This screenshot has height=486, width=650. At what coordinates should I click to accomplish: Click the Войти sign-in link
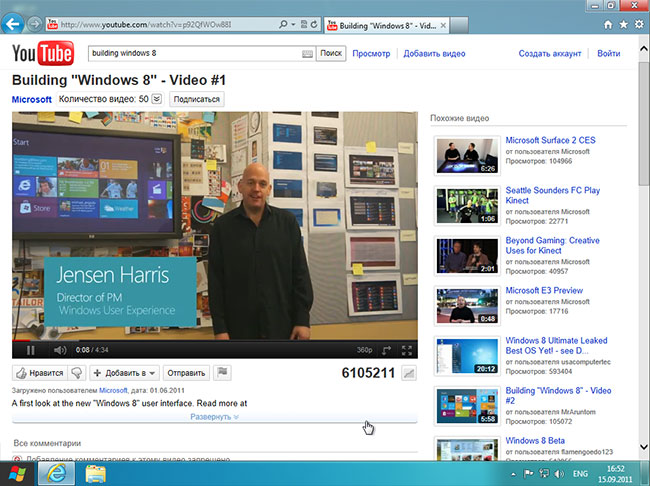pyautogui.click(x=609, y=53)
